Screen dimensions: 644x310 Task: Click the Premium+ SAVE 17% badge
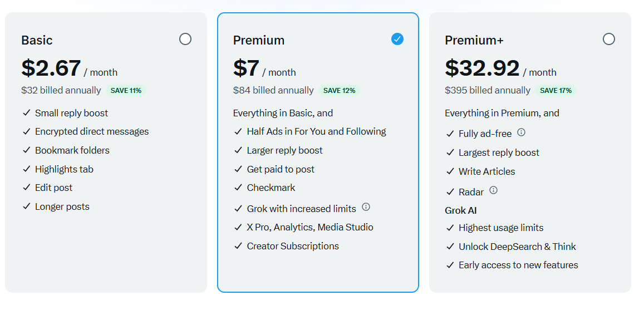point(555,91)
